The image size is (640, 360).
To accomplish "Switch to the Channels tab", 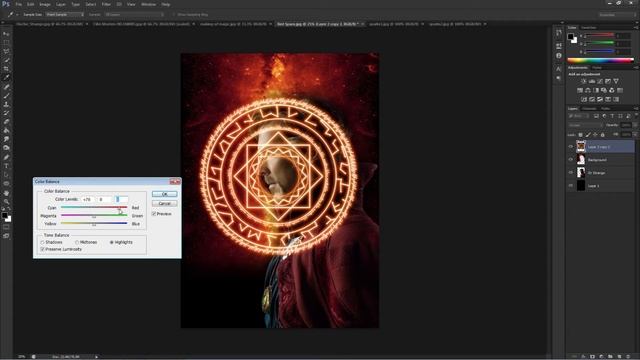I will click(x=589, y=109).
